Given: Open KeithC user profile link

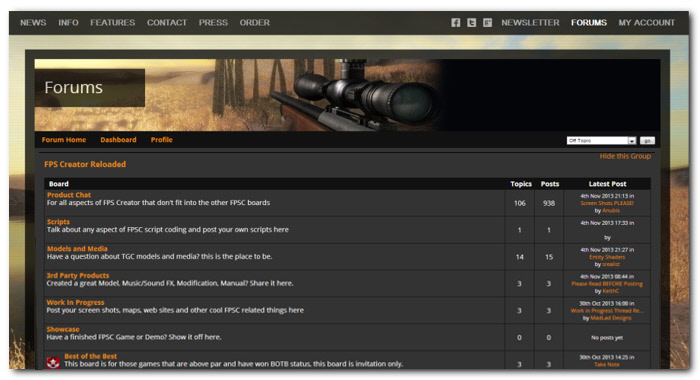Looking at the screenshot, I should (611, 291).
